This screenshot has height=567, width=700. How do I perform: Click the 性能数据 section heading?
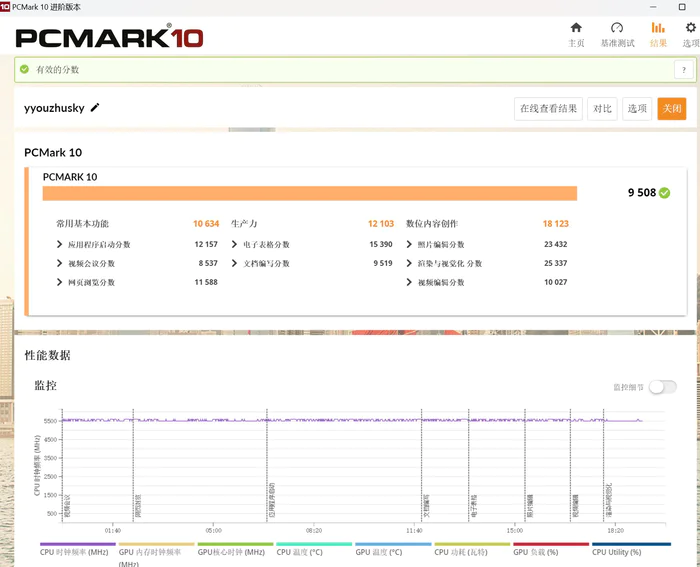(47, 355)
